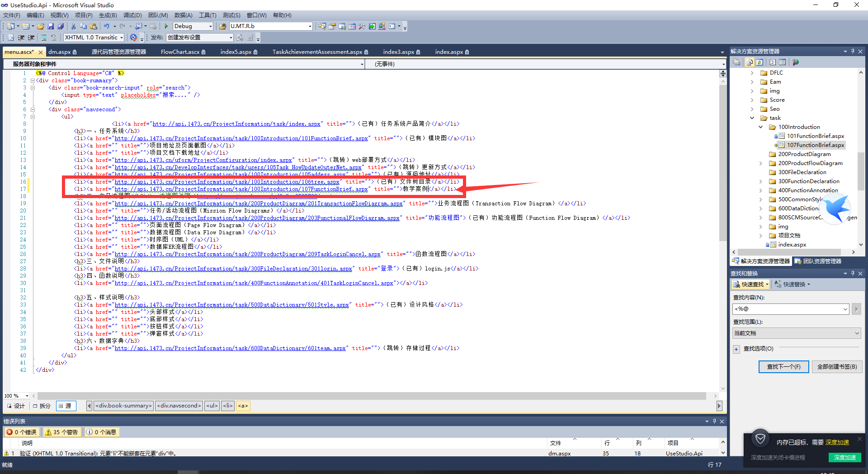868x474 pixels.
Task: Open the 工具(T) menu
Action: [x=208, y=15]
